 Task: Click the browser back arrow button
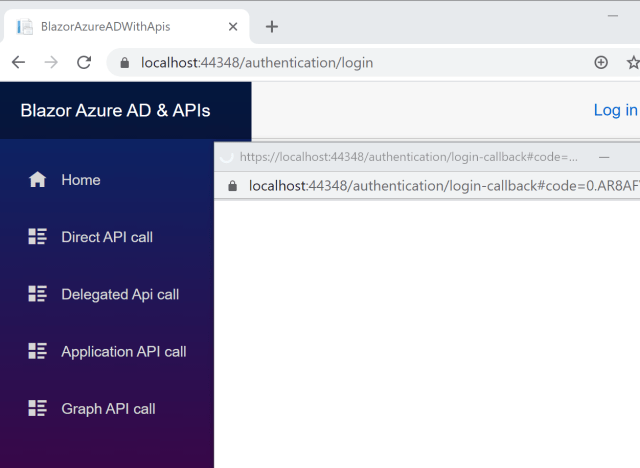pyautogui.click(x=18, y=62)
